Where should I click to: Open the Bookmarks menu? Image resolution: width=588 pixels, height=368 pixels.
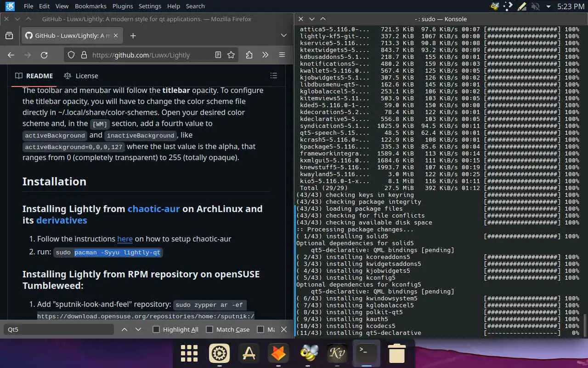click(90, 6)
